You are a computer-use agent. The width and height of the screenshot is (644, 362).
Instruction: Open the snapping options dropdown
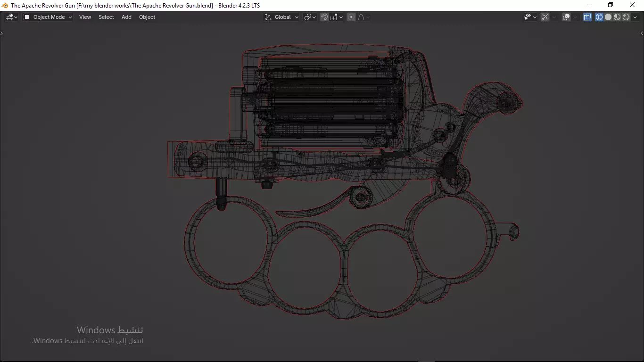point(337,17)
